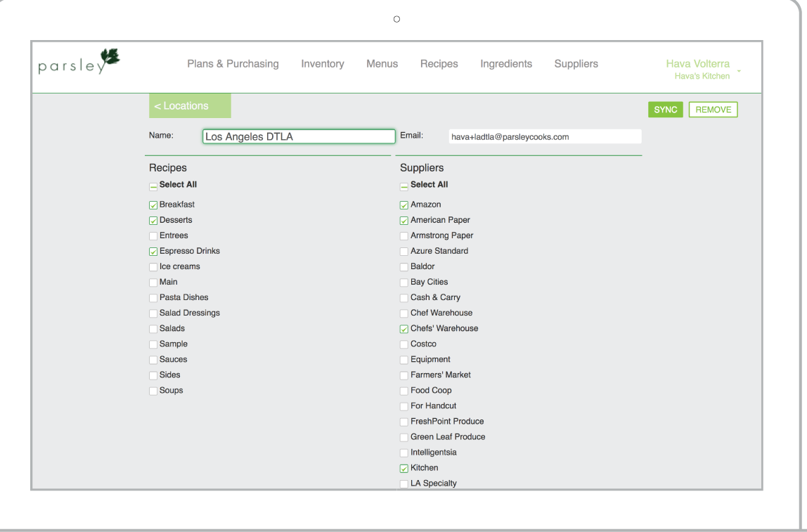Focus the location Name field
The height and width of the screenshot is (532, 807).
point(299,136)
